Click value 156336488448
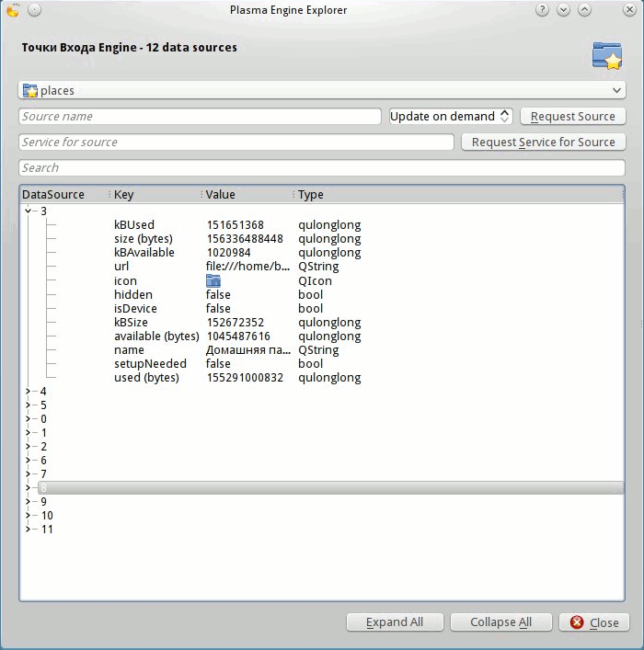644x650 pixels. point(245,239)
